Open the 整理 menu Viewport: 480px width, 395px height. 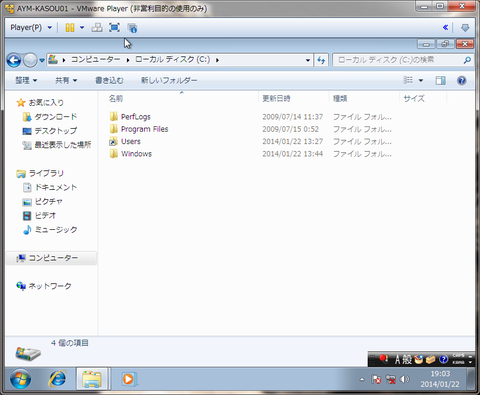26,80
